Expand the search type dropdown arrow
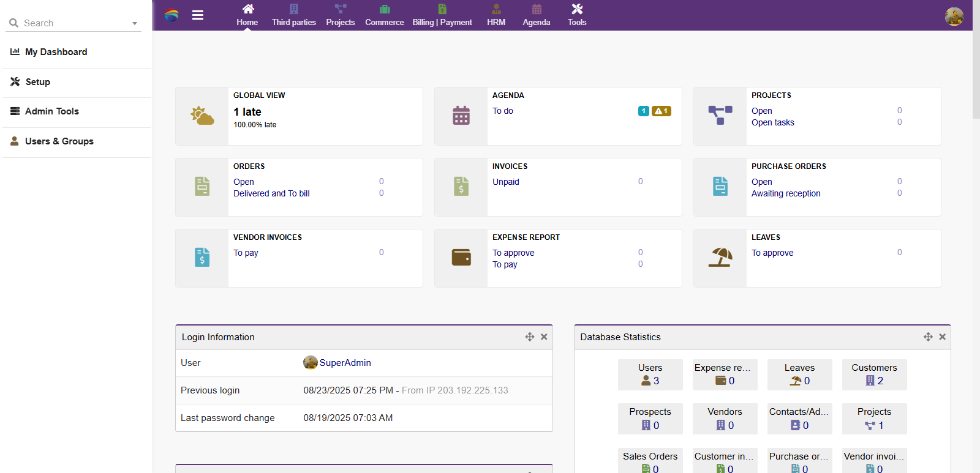 click(x=135, y=24)
